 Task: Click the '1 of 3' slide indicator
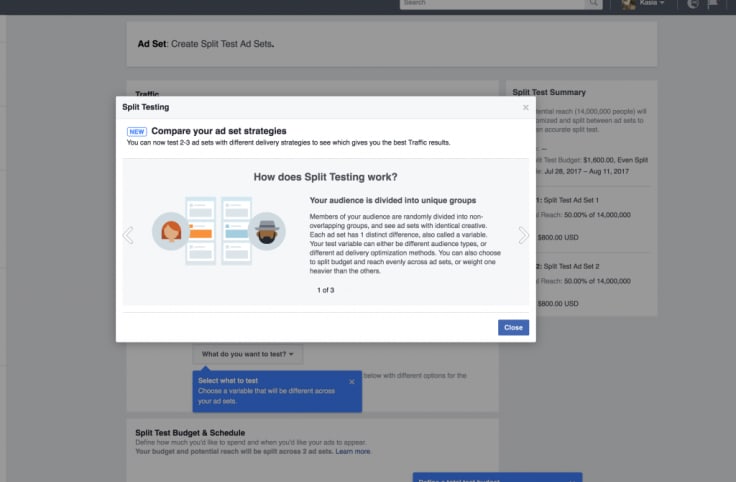[x=325, y=290]
